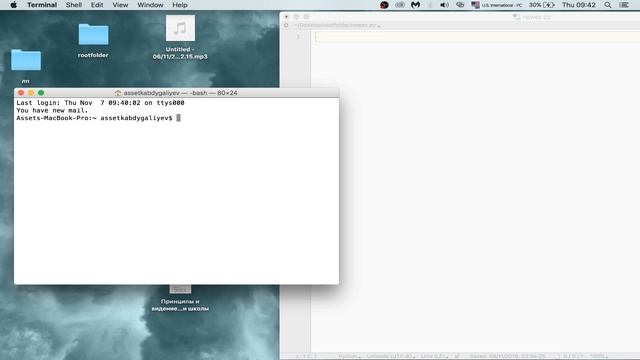This screenshot has height=360, width=640.
Task: Click the "Last login" line in Terminal
Action: pos(100,103)
